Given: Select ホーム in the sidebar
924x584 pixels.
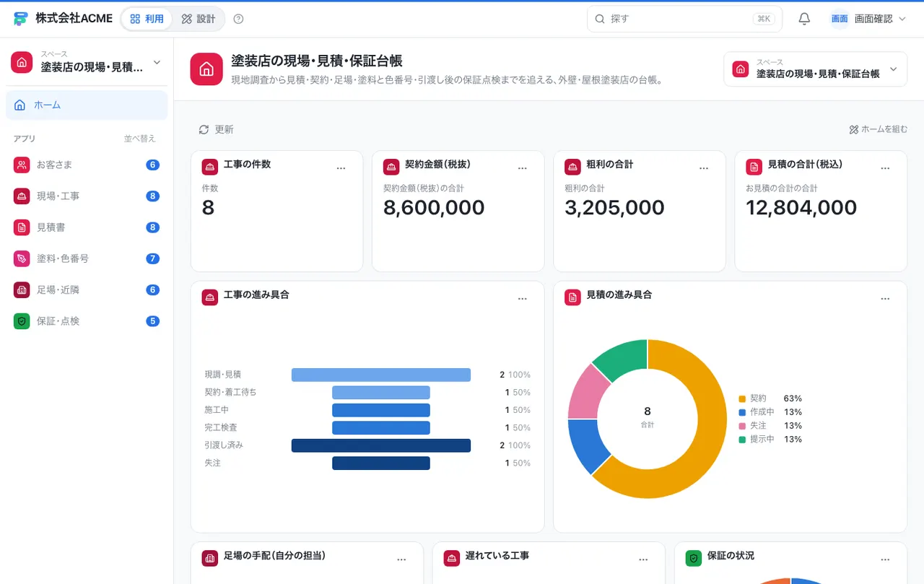Looking at the screenshot, I should pyautogui.click(x=87, y=105).
